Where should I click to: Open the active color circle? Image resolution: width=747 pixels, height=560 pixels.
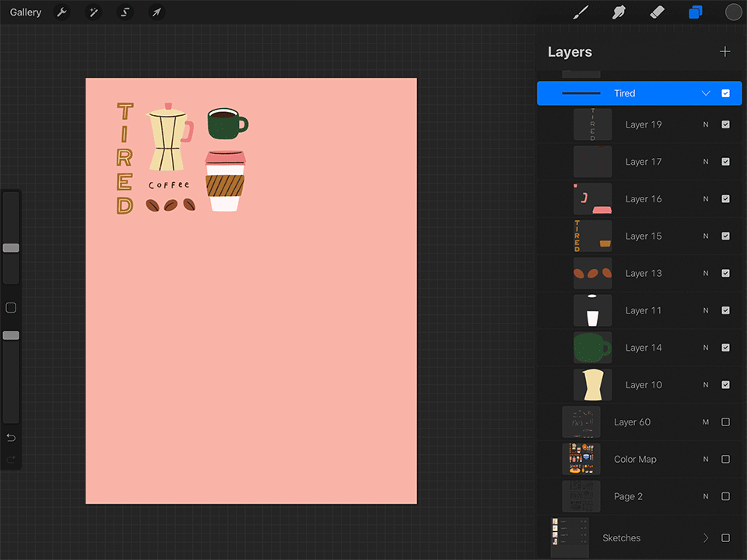733,12
